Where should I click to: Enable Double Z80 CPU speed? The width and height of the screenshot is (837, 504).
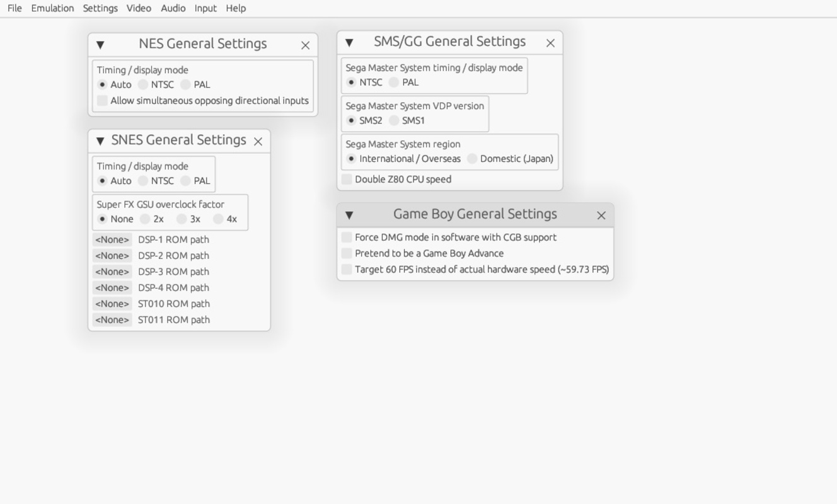pos(347,180)
